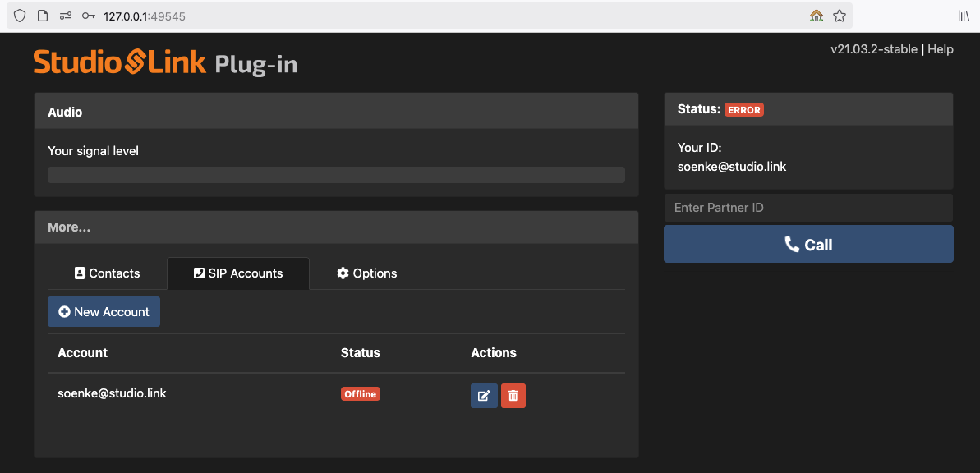
Task: Select the soenke@studio.link account row text
Action: (112, 393)
